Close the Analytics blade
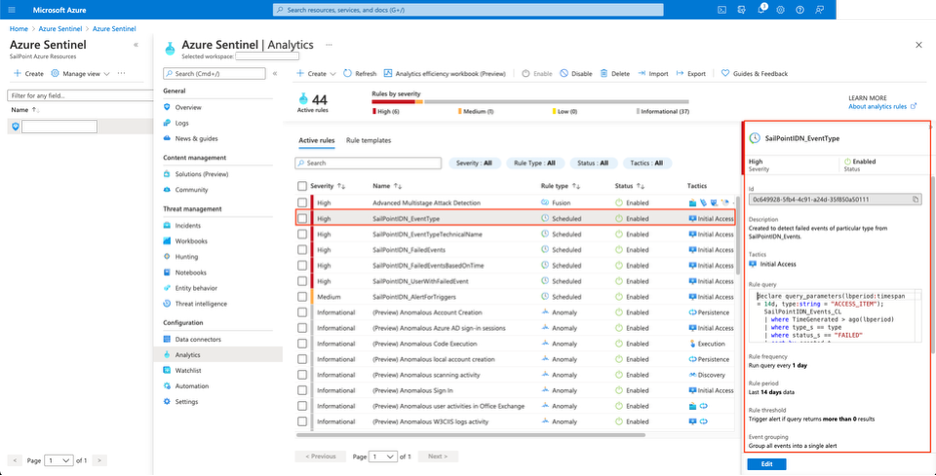Viewport: 936px width, 476px height. click(x=919, y=45)
